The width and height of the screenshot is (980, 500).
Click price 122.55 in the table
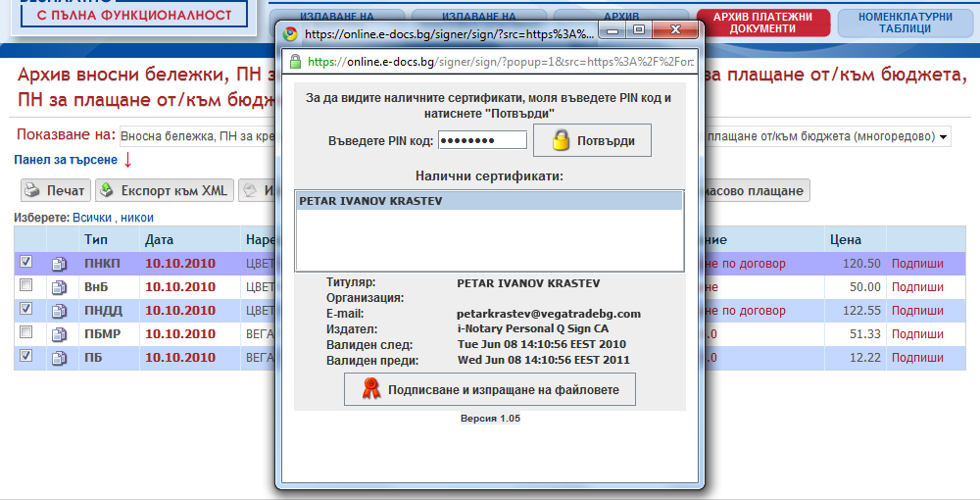[861, 311]
